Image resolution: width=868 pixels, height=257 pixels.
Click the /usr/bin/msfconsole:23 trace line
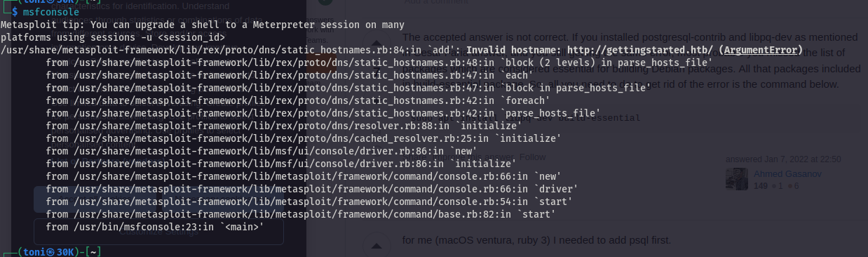(154, 227)
